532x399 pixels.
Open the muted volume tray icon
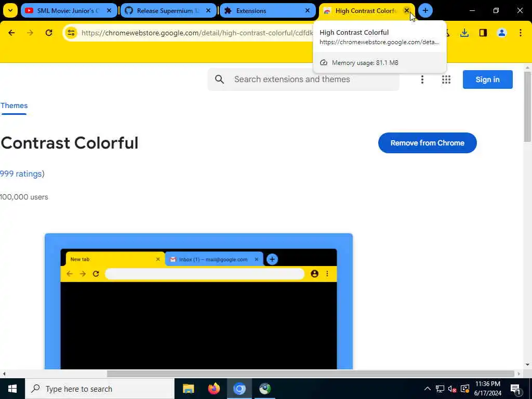453,389
